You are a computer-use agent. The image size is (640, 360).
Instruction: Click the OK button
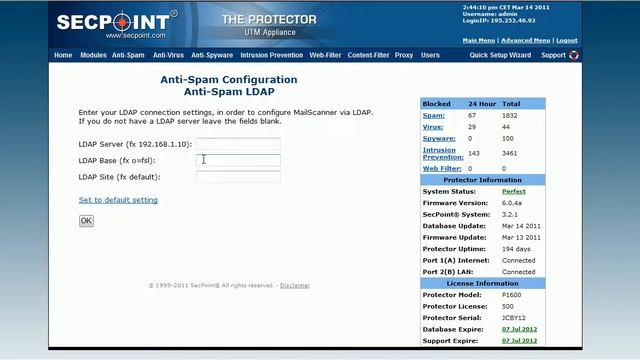(x=86, y=221)
